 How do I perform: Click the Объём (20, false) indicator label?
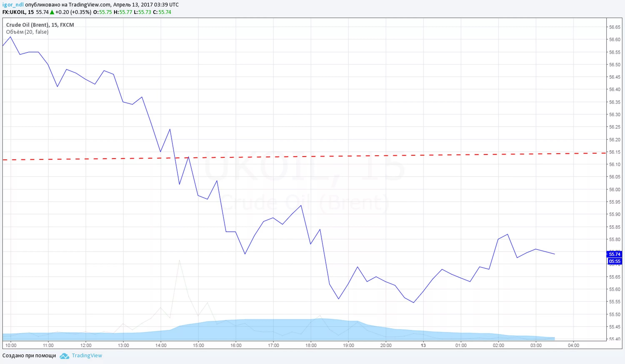(x=27, y=32)
